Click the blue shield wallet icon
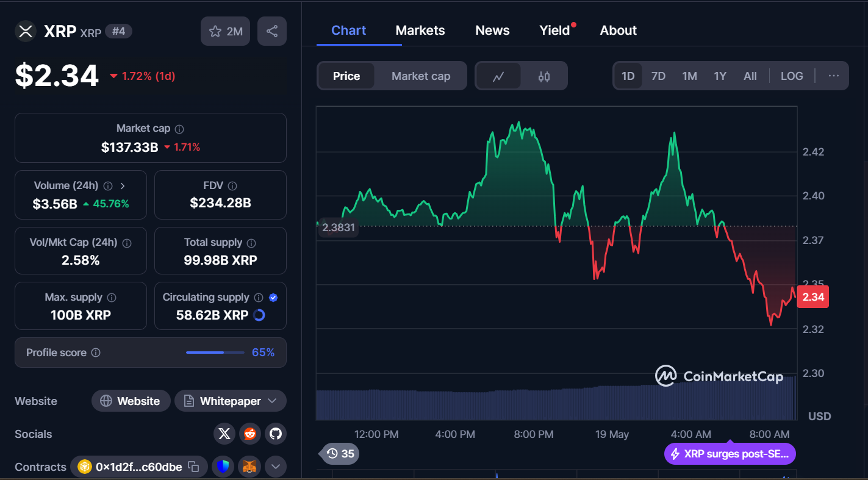 click(224, 467)
